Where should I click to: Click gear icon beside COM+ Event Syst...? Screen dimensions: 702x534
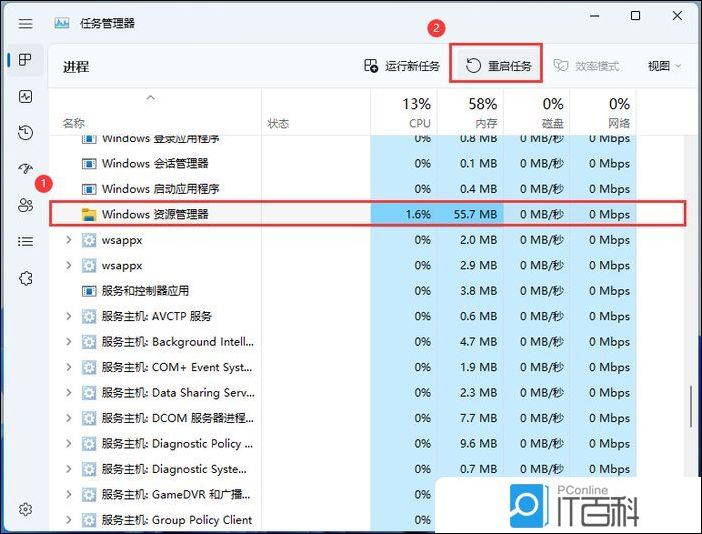tap(89, 367)
